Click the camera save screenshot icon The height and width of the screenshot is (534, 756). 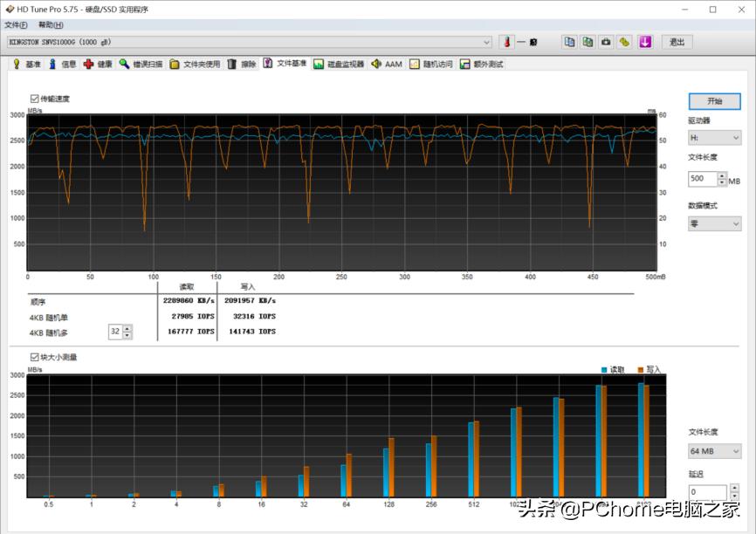pyautogui.click(x=606, y=42)
